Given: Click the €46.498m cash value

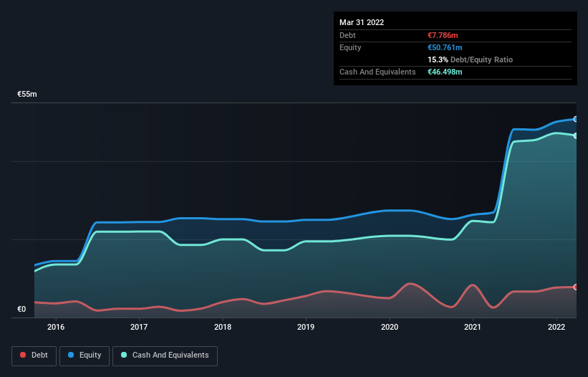Looking at the screenshot, I should [x=445, y=72].
